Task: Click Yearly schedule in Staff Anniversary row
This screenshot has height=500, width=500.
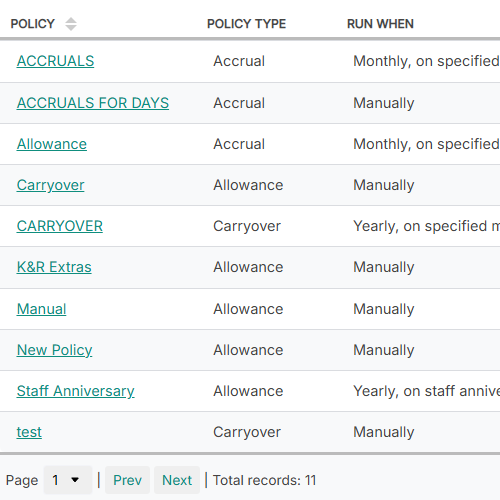Action: 426,391
